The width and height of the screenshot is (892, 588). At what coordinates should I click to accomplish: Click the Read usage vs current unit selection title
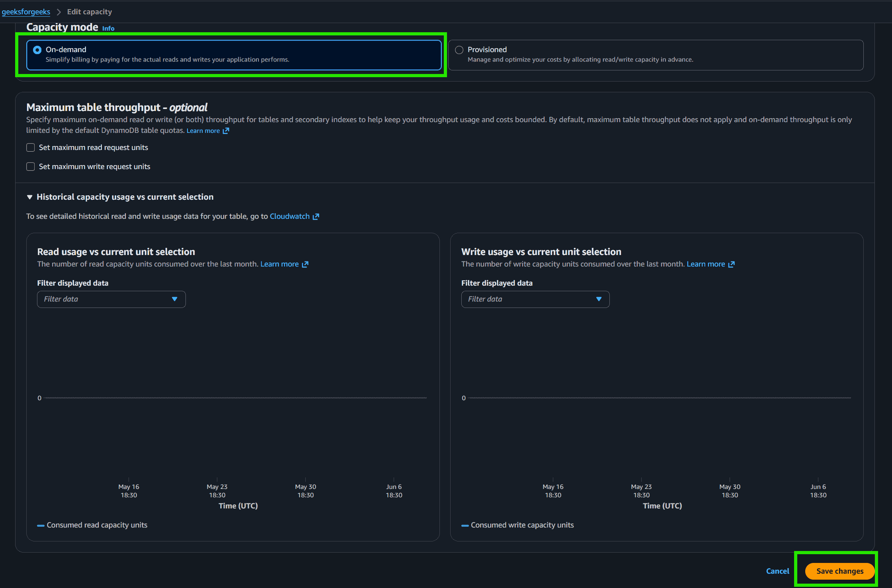pos(116,252)
